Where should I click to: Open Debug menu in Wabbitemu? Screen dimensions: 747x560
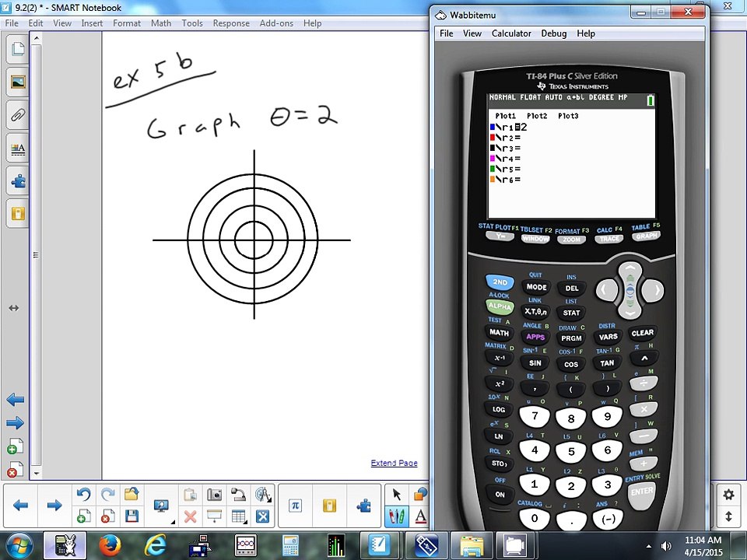553,33
